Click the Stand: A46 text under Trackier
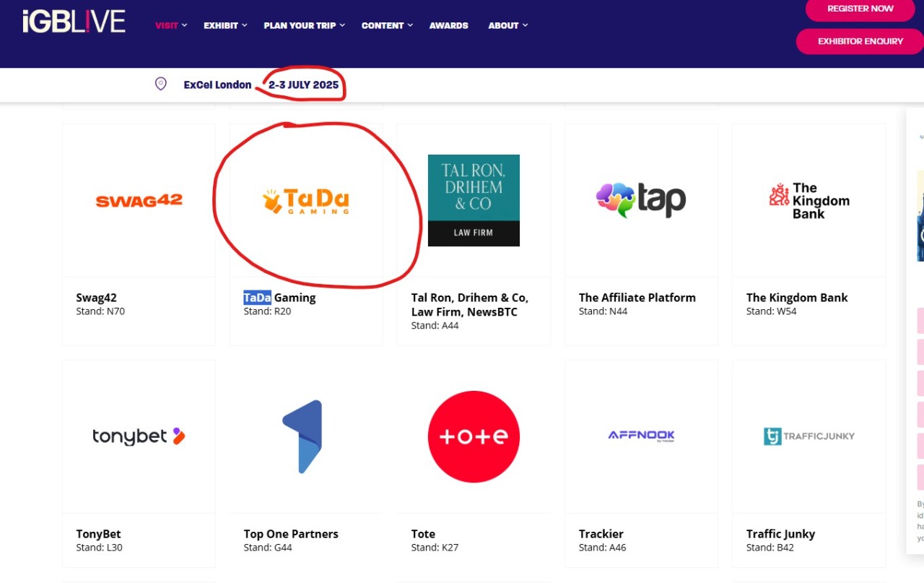Image resolution: width=924 pixels, height=583 pixels. coord(602,548)
